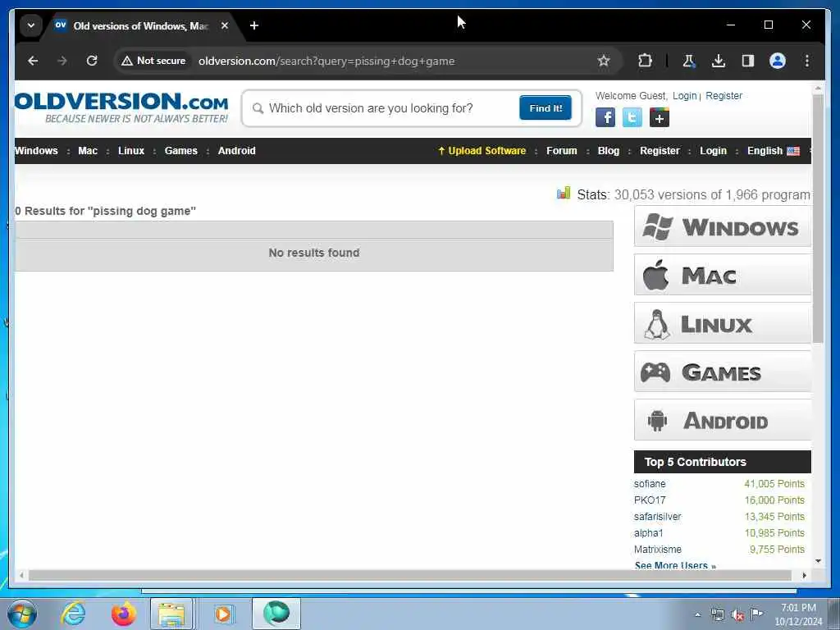Screen dimensions: 840x630
Task: Close the Old versions tab
Action: pyautogui.click(x=225, y=25)
